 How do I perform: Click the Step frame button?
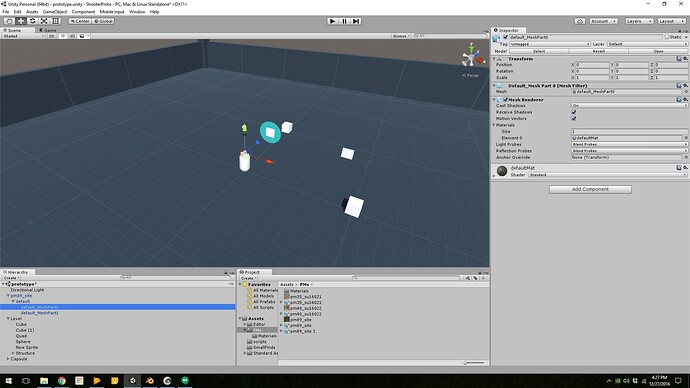click(356, 21)
